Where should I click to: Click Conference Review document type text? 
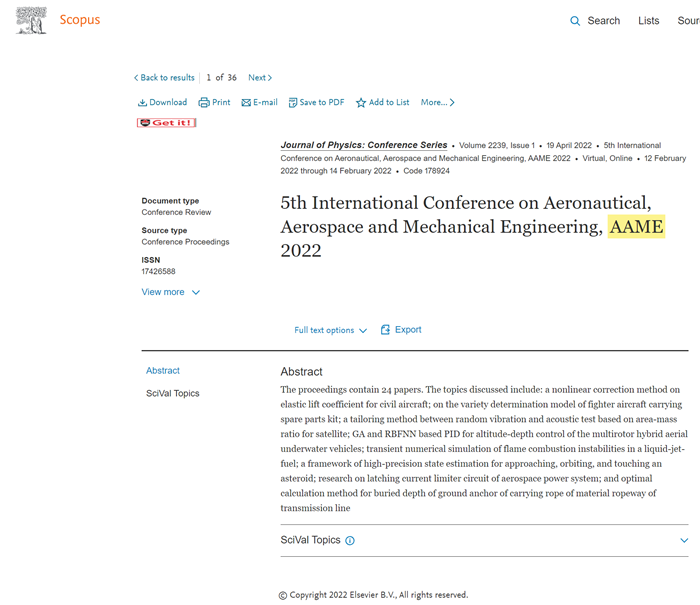point(176,212)
